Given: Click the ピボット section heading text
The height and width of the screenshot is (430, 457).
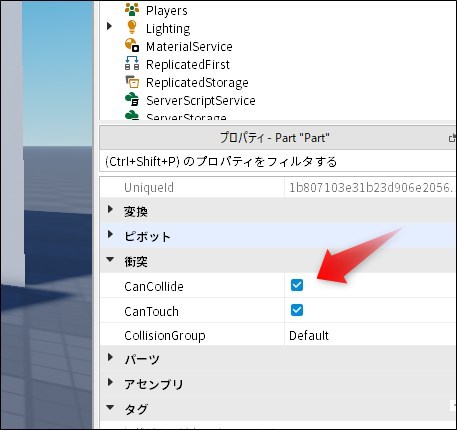Looking at the screenshot, I should click(147, 237).
